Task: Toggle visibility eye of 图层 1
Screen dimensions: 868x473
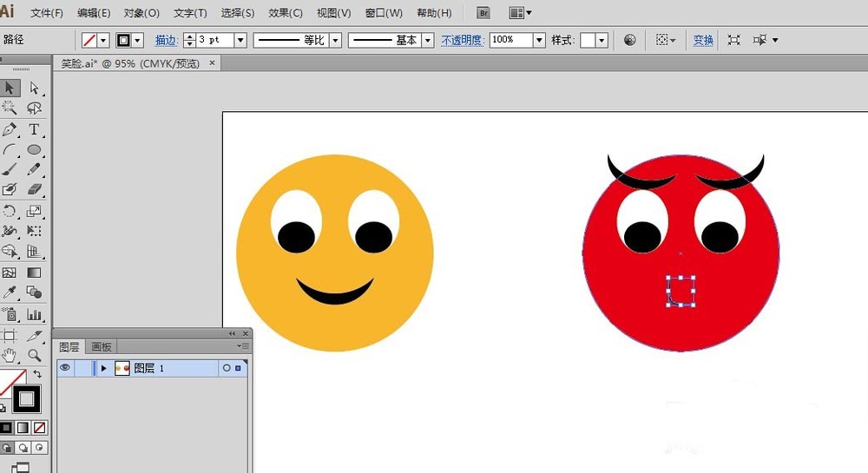Action: (x=65, y=368)
